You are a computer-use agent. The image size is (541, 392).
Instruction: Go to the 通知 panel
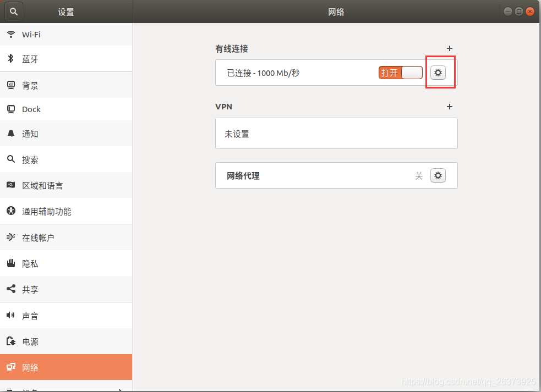click(x=66, y=134)
